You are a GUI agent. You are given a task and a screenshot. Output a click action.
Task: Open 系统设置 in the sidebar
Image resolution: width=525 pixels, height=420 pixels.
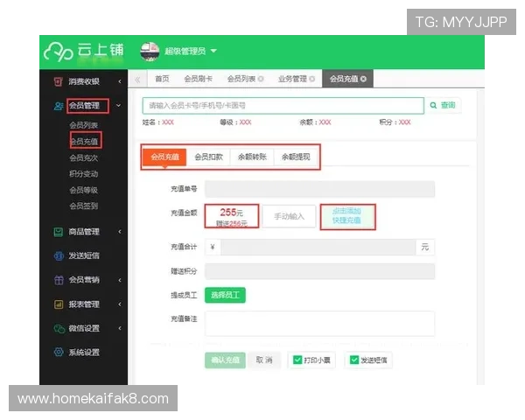[x=84, y=353]
